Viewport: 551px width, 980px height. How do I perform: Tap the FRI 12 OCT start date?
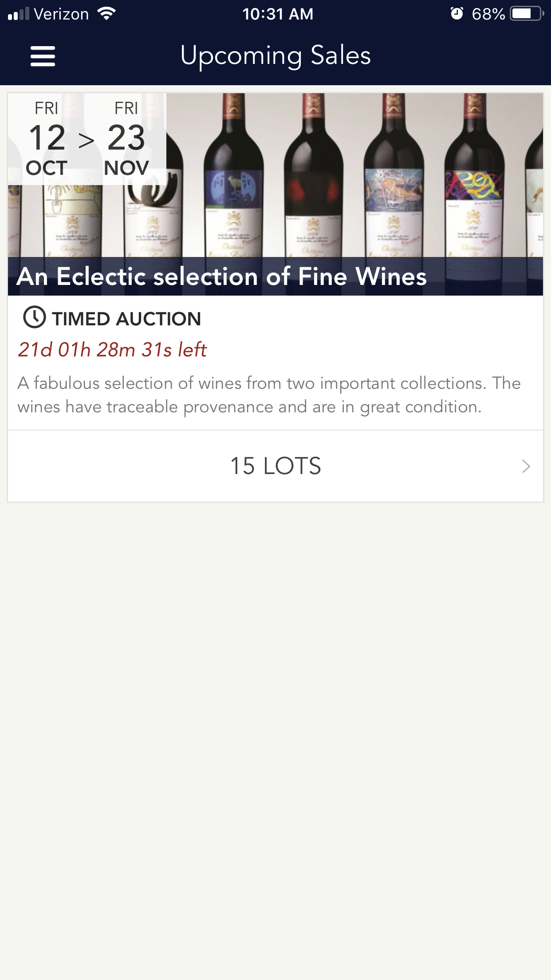pos(47,138)
